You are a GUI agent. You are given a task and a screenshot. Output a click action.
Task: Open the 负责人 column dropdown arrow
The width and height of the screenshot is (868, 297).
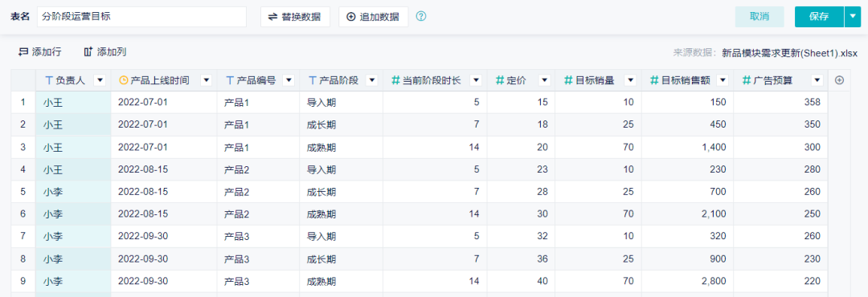[100, 81]
